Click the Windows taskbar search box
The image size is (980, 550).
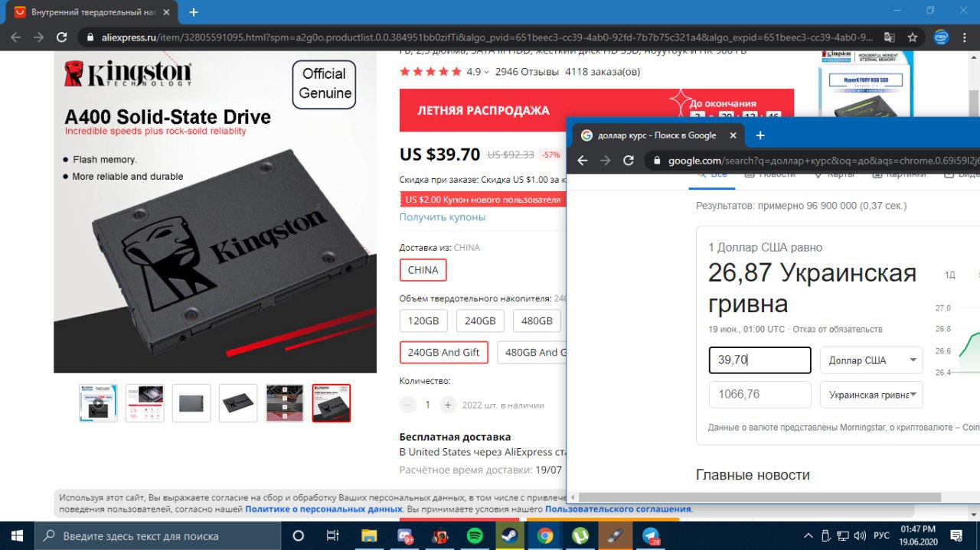(158, 535)
